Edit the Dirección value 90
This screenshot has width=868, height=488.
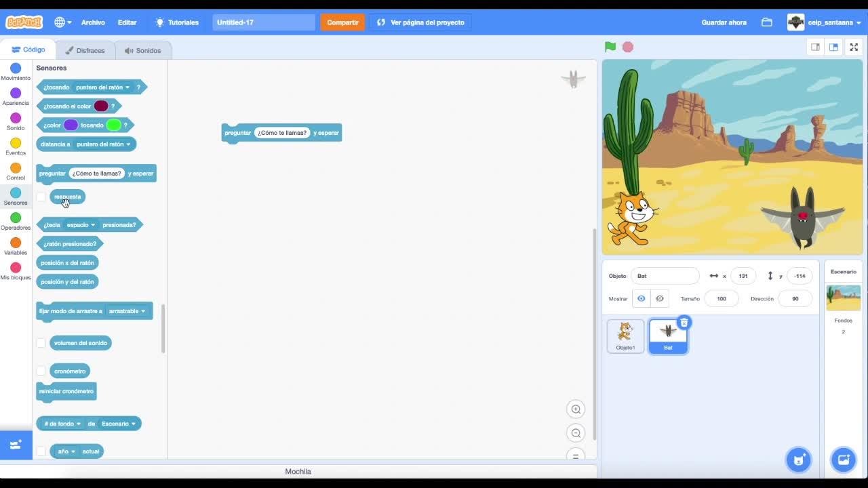(795, 299)
